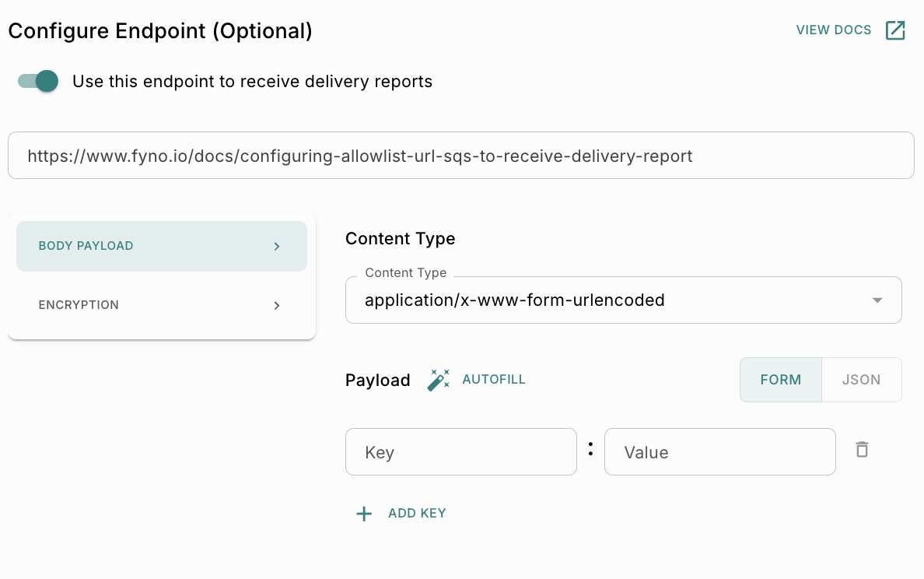The width and height of the screenshot is (924, 579).
Task: Click the Configure Endpoint (Optional) heading
Action: pos(160,30)
